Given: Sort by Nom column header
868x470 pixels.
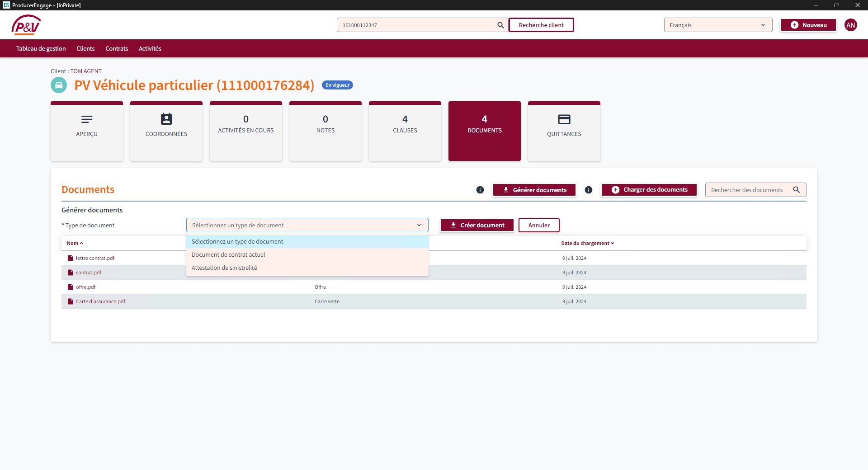Looking at the screenshot, I should [75, 243].
